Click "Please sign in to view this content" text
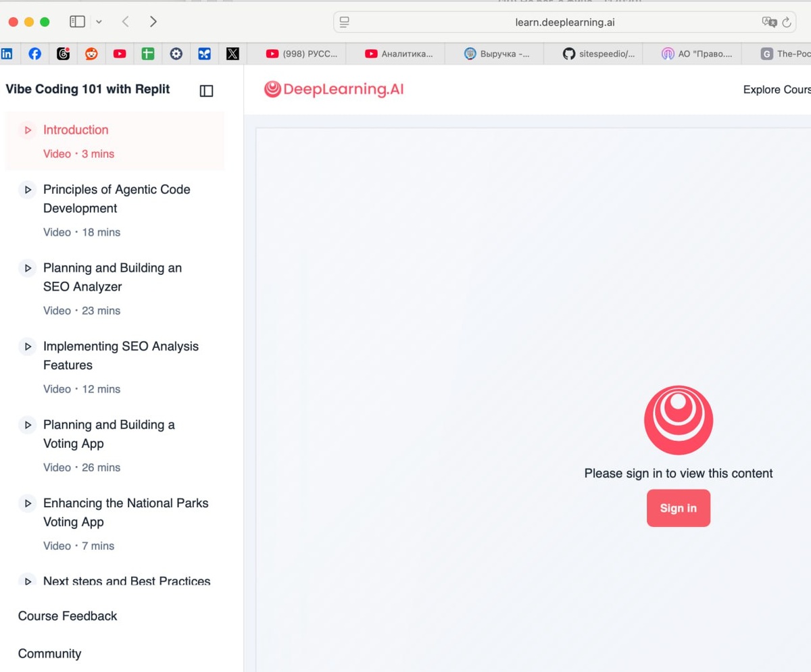Image resolution: width=811 pixels, height=672 pixels. 679,473
